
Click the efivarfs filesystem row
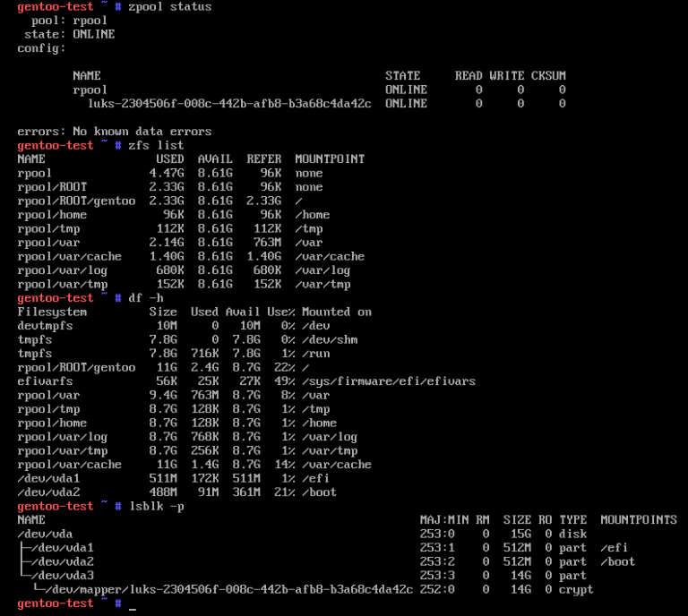(246, 381)
